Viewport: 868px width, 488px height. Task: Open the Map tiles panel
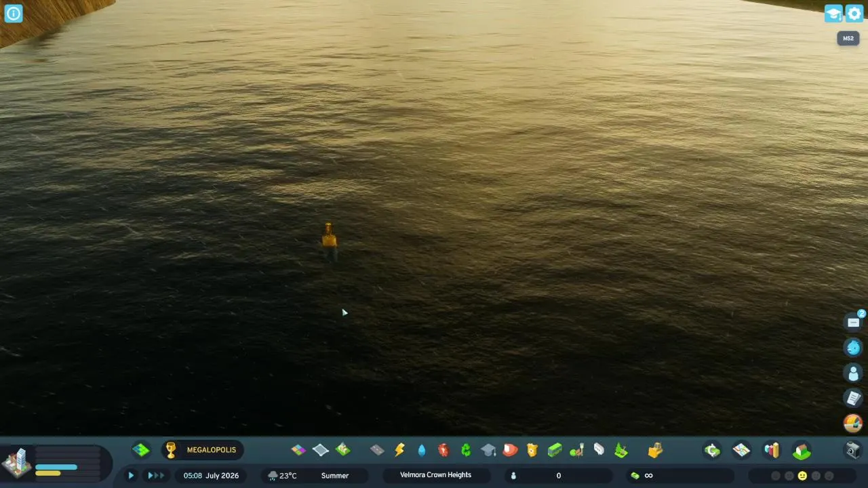coord(742,450)
